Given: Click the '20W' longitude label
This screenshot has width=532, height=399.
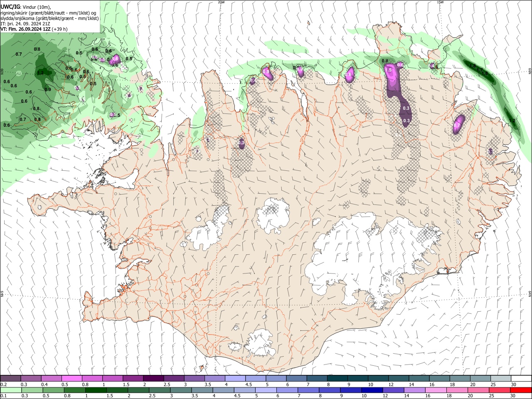Looking at the screenshot, I should [x=221, y=2].
